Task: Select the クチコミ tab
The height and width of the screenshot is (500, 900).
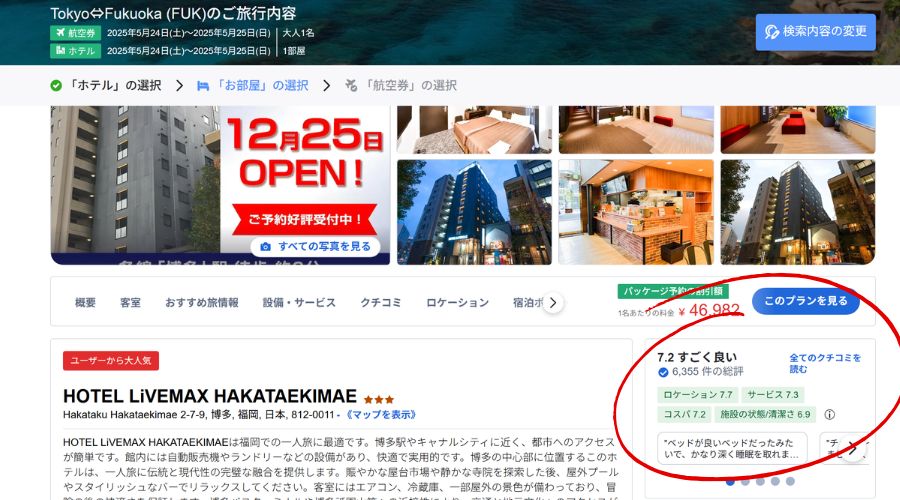Action: point(381,303)
